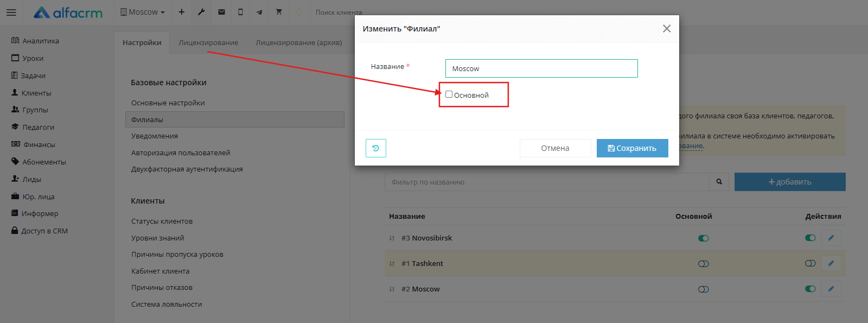Click the hamburger menu icon

[11, 12]
